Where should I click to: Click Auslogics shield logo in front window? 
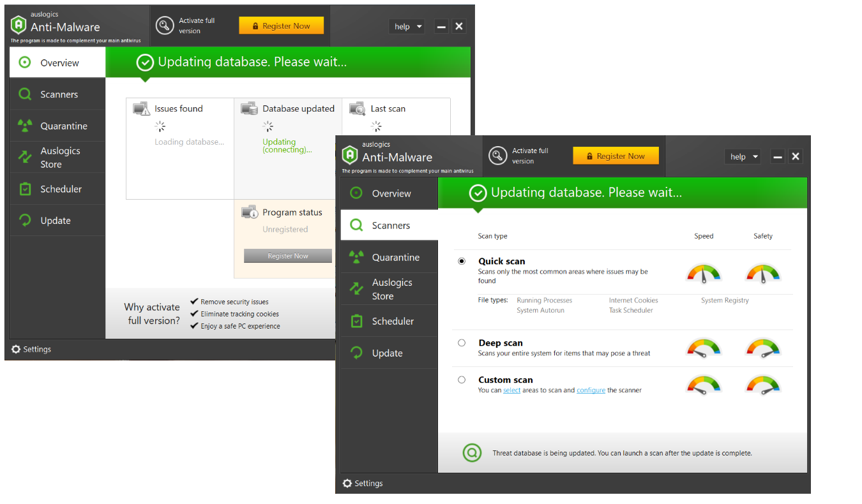click(350, 155)
